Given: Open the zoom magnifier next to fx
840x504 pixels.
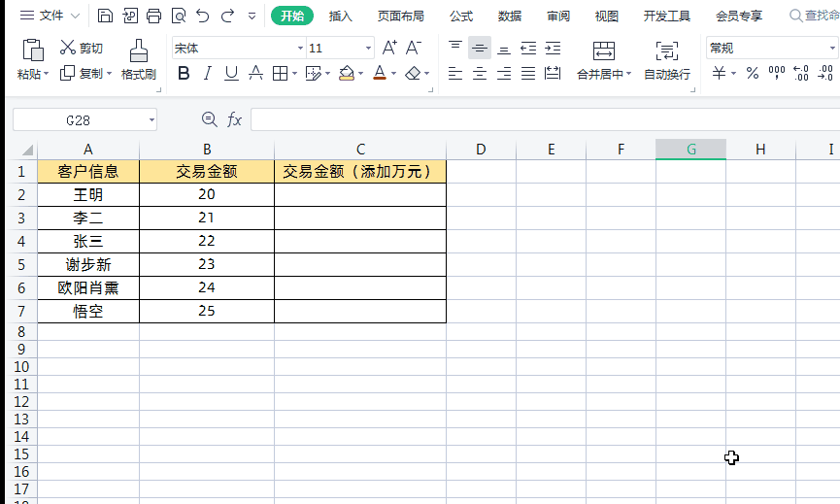Looking at the screenshot, I should 209,119.
